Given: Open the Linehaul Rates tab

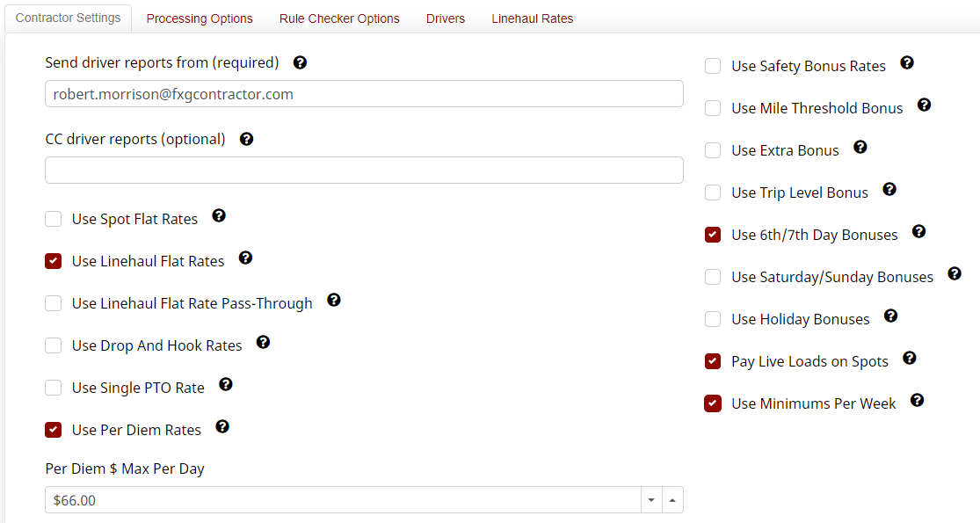Looking at the screenshot, I should click(x=532, y=18).
